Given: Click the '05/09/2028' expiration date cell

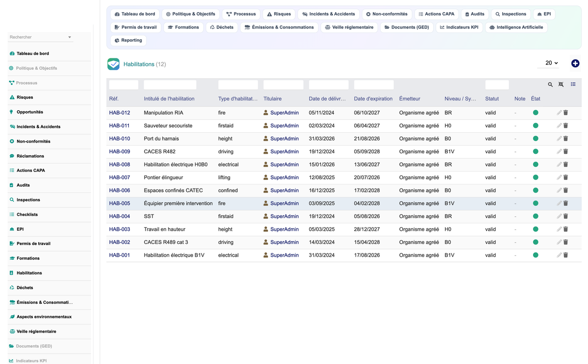Looking at the screenshot, I should point(367,151).
